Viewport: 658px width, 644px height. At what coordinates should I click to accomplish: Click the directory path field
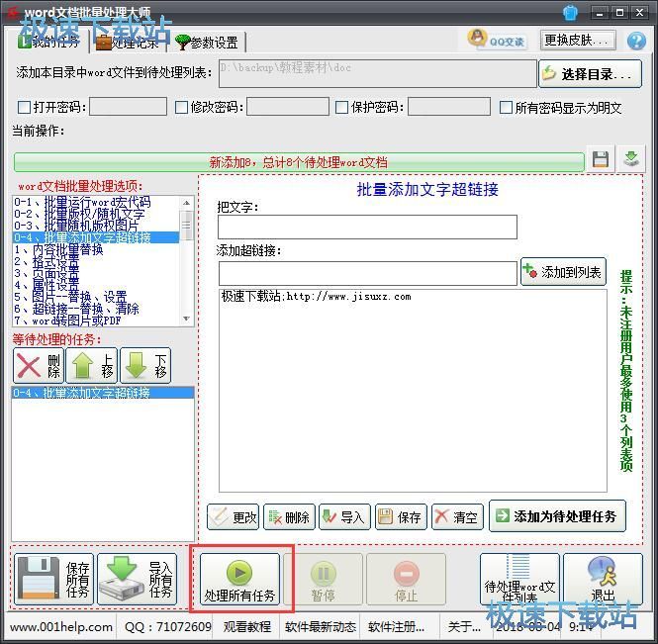coord(378,73)
